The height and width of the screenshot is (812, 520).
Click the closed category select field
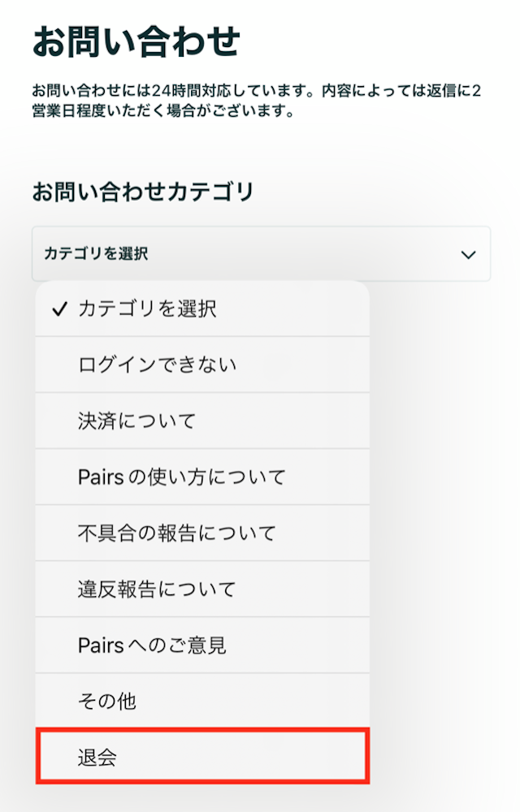[x=260, y=254]
